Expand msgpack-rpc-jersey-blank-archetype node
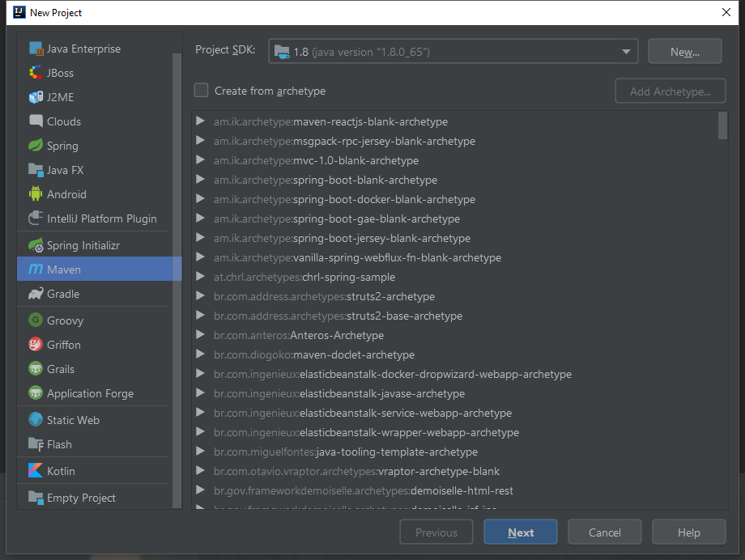Screen dimensions: 745x560 coord(200,141)
